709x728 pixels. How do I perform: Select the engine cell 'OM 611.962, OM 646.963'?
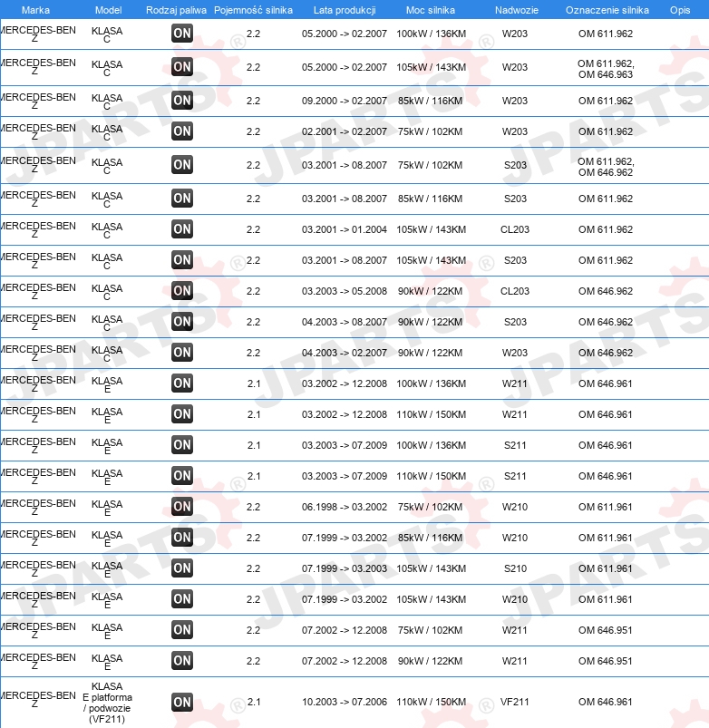(606, 69)
